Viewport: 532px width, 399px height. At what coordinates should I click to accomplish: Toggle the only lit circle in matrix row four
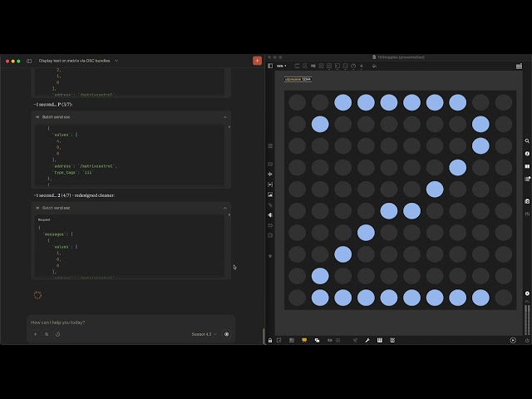pos(457,168)
